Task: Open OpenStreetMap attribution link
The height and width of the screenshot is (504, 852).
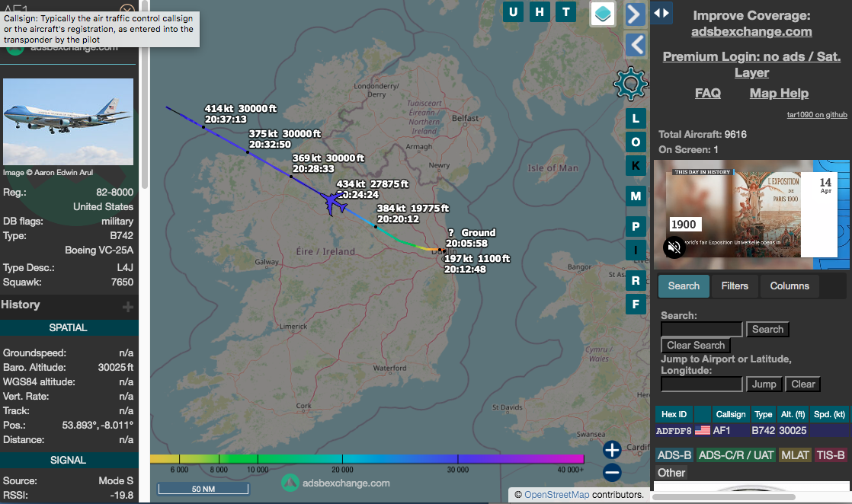Action: (x=556, y=495)
